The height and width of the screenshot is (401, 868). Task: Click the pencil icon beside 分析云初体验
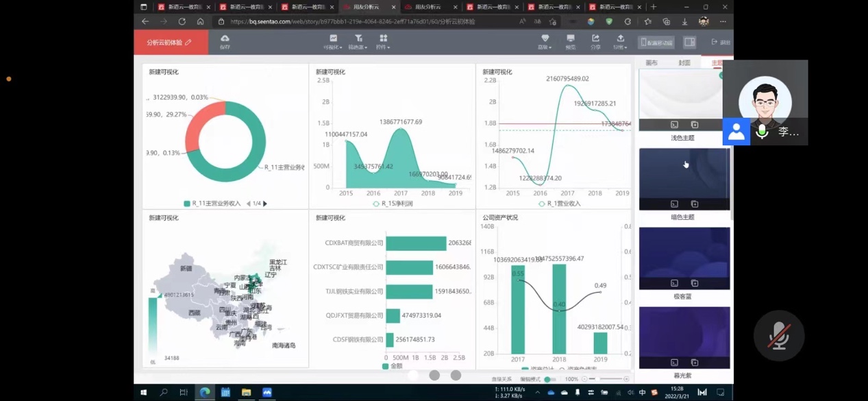click(x=188, y=42)
